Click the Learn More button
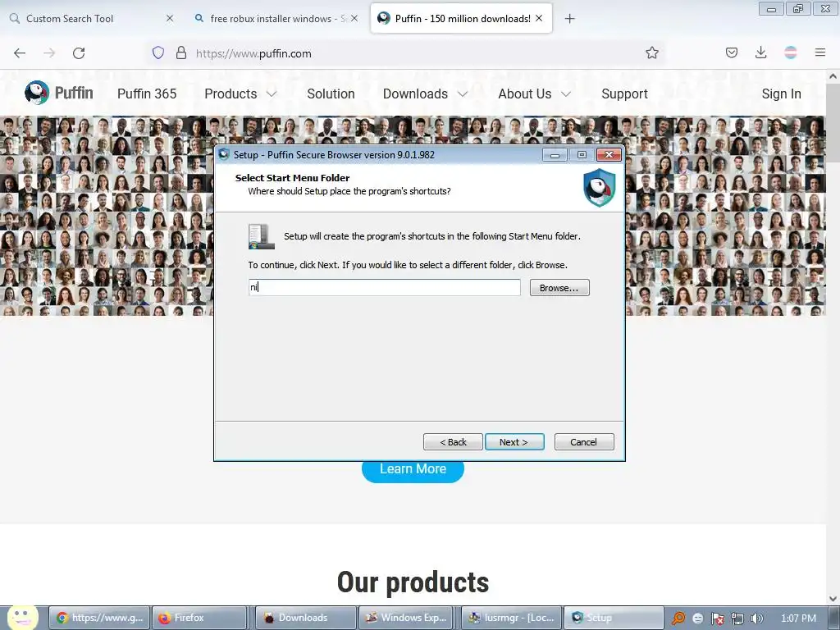The width and height of the screenshot is (840, 630). (x=413, y=468)
